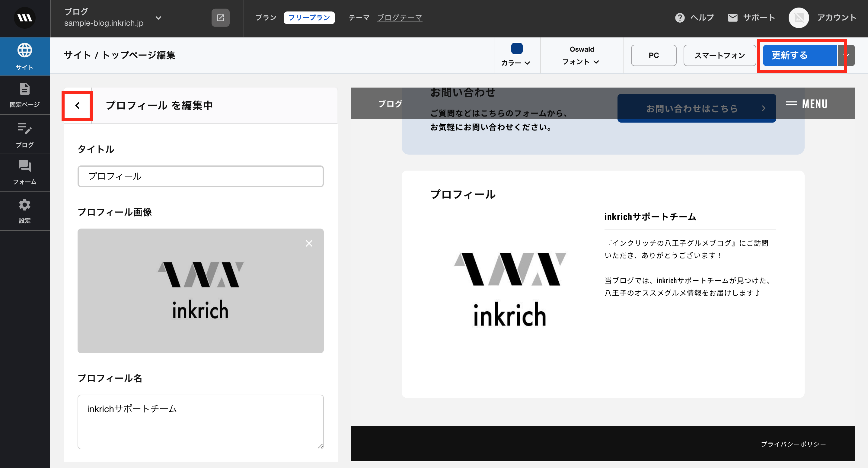Open サポート mail support
868x468 pixels.
pyautogui.click(x=752, y=18)
